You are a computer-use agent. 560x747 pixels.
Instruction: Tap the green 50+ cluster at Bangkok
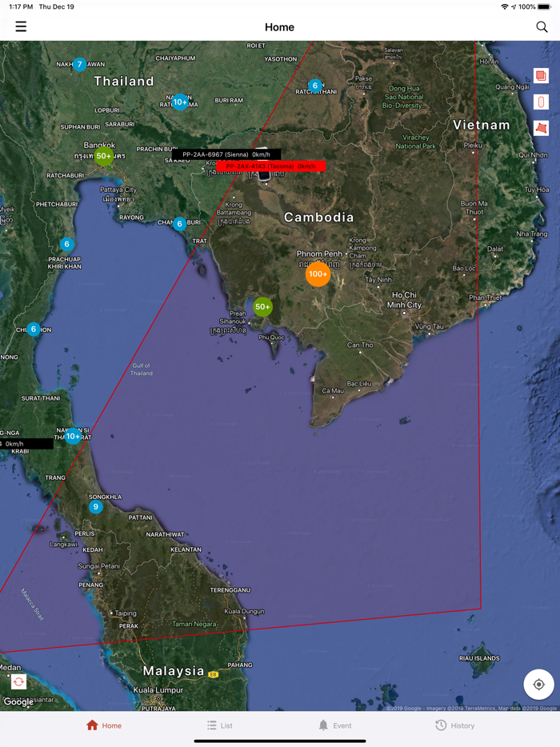click(103, 156)
